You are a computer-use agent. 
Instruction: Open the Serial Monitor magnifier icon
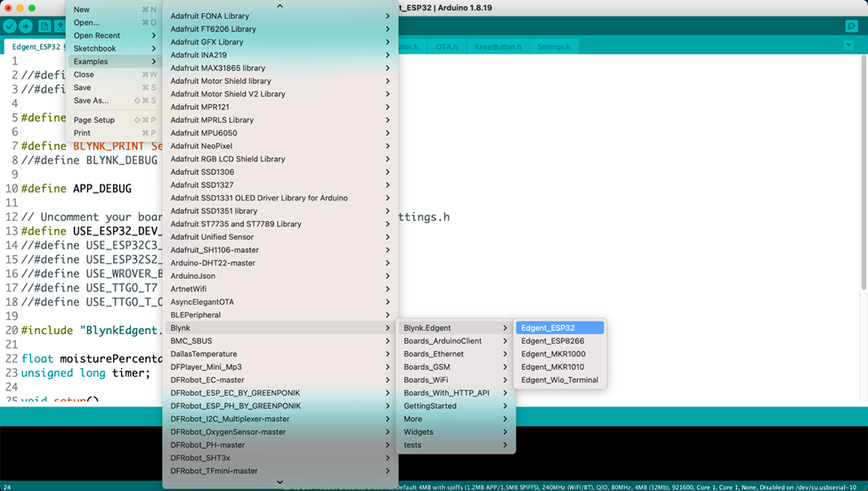[x=851, y=26]
